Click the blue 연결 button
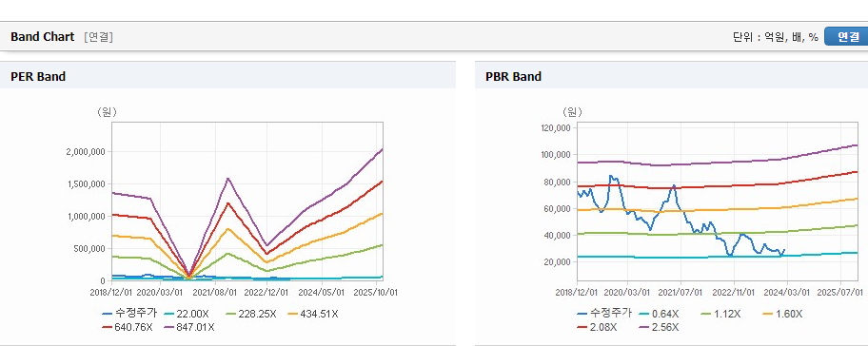Image resolution: width=868 pixels, height=346 pixels. [846, 37]
